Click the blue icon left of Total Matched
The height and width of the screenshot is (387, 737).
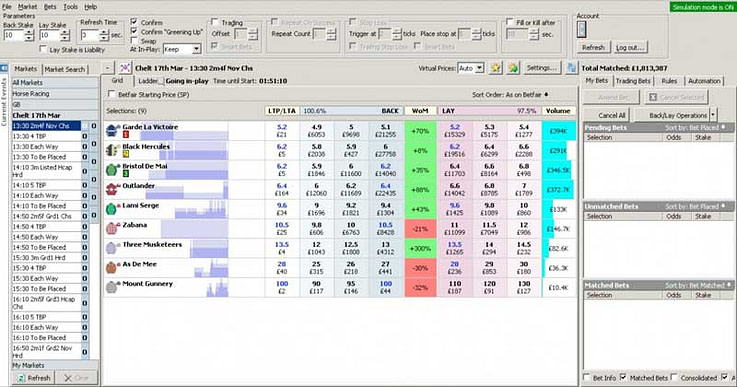click(x=571, y=68)
